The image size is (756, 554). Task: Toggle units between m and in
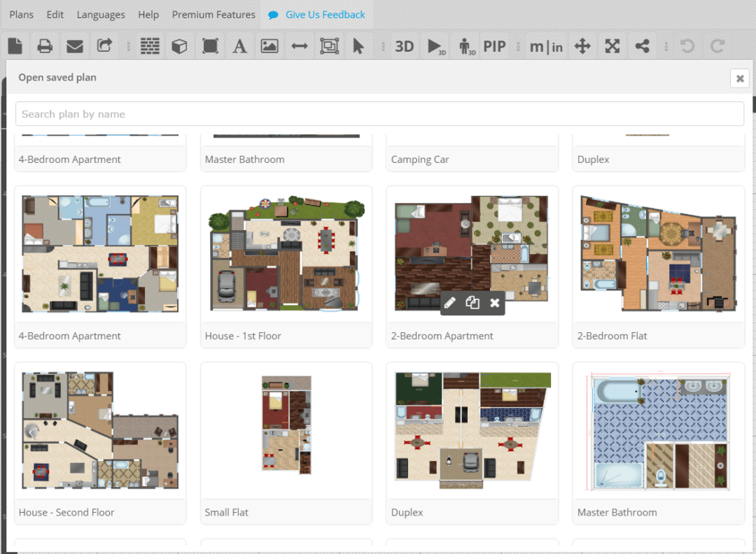tap(546, 47)
